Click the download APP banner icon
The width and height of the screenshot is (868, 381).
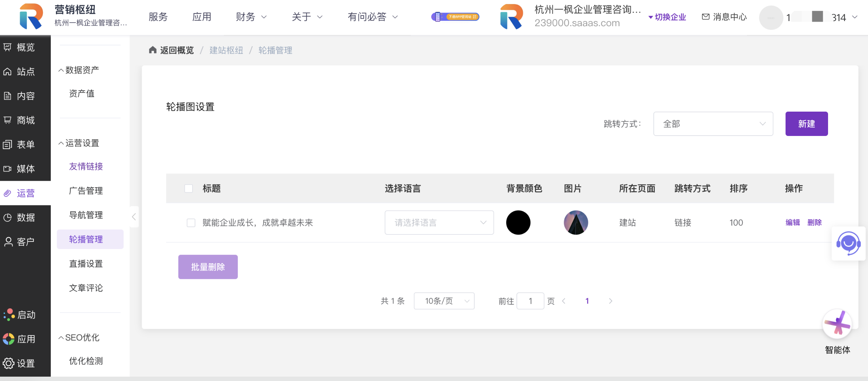click(455, 17)
